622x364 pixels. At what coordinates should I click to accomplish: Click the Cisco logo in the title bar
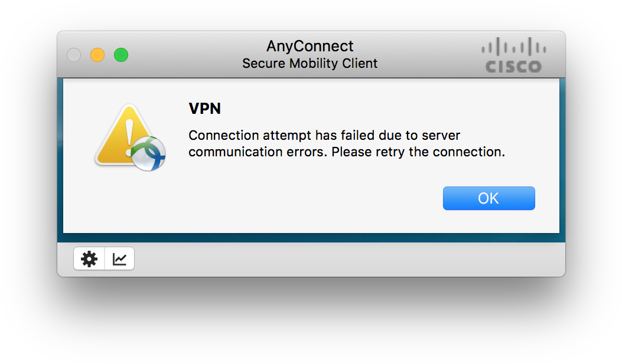click(x=513, y=54)
